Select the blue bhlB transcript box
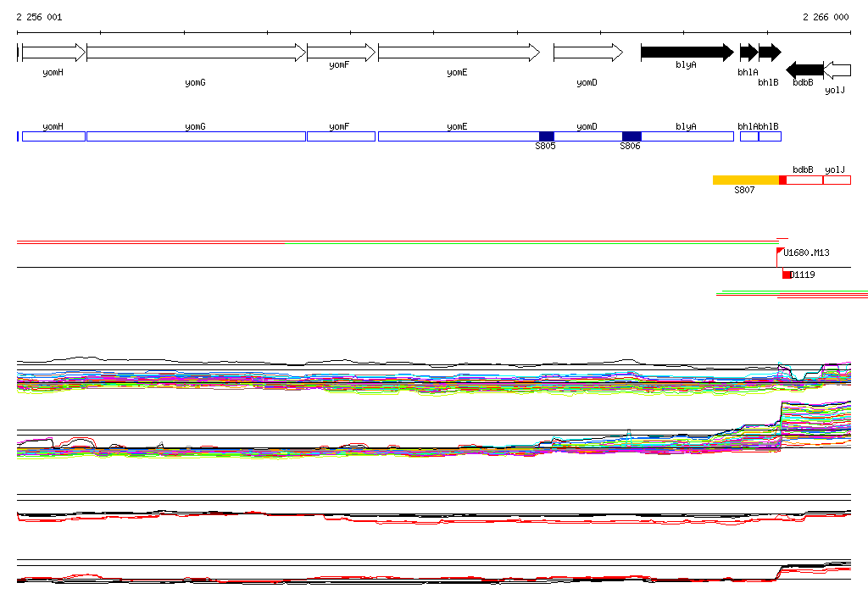 pos(770,136)
